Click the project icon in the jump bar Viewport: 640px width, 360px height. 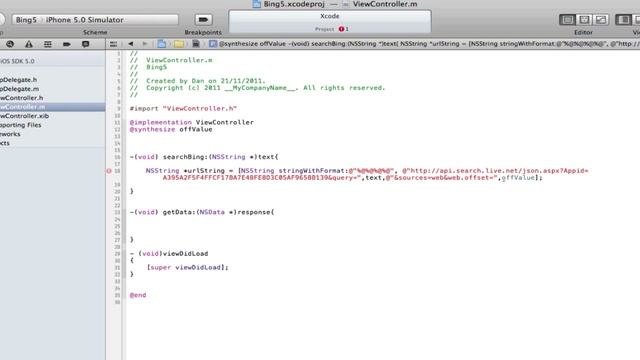pyautogui.click(x=162, y=44)
